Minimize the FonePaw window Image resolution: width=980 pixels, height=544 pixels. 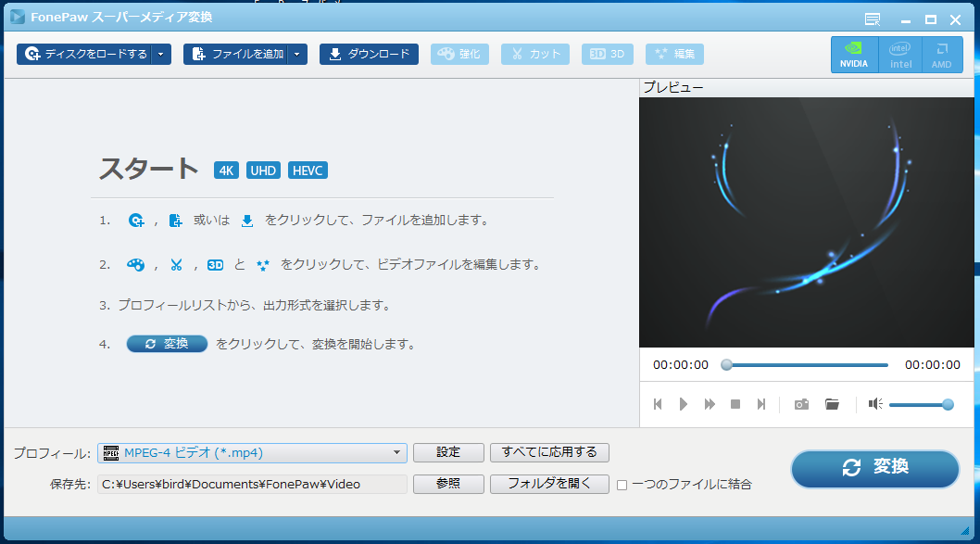[906, 20]
